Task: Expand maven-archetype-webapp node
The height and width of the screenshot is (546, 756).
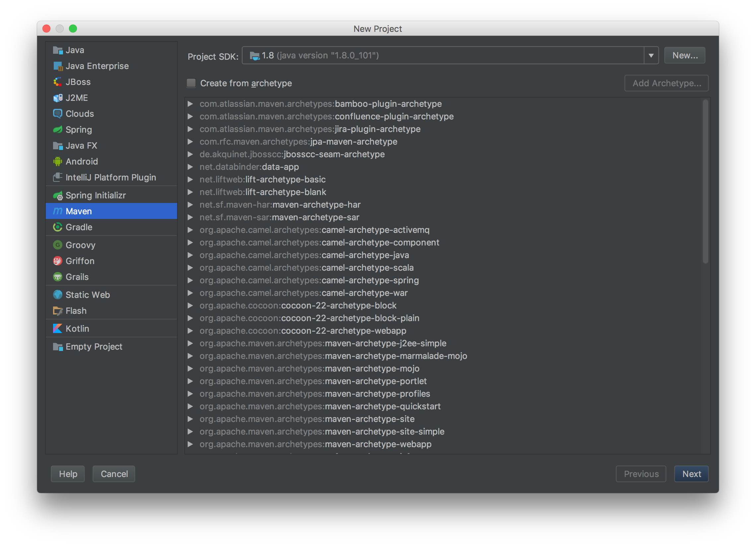Action: tap(190, 444)
